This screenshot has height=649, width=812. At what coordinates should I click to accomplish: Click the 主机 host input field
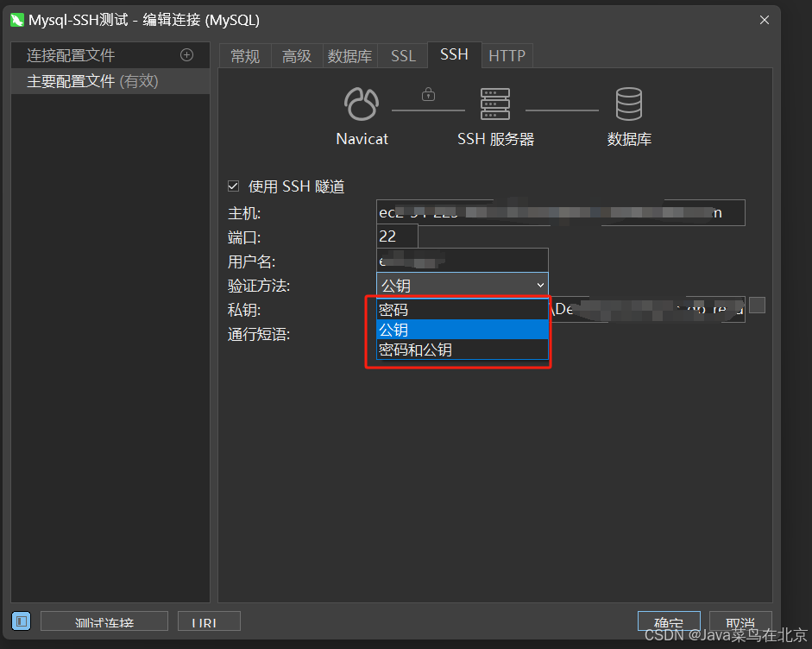tap(560, 213)
